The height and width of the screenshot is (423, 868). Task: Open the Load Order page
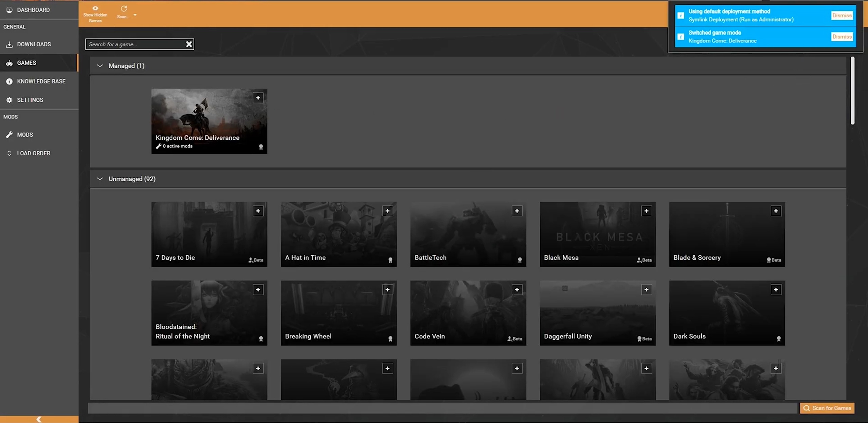click(39, 153)
